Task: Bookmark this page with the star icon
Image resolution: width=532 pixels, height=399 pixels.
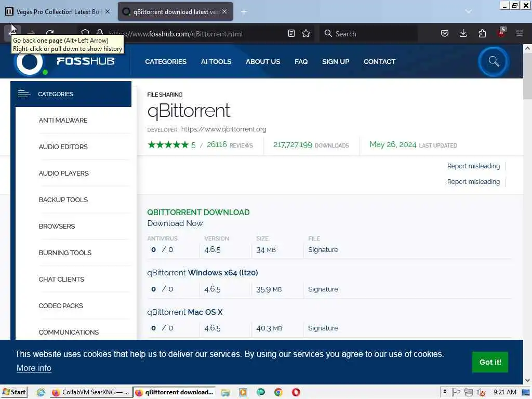Action: pos(306,33)
